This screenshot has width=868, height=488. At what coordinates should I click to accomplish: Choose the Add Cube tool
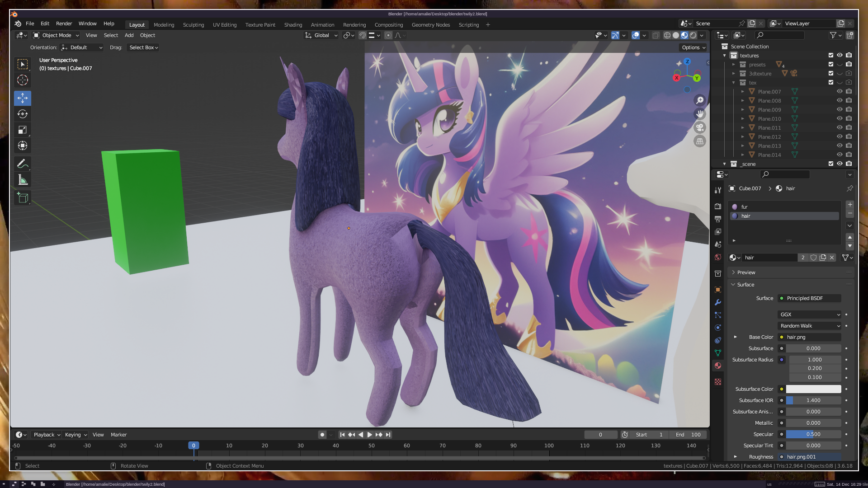pyautogui.click(x=23, y=197)
